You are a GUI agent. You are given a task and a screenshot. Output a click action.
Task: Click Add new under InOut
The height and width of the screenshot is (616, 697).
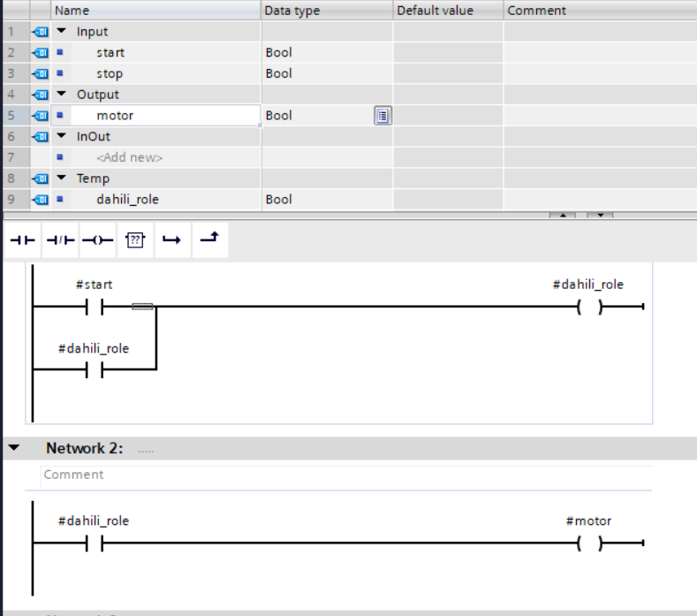click(129, 157)
